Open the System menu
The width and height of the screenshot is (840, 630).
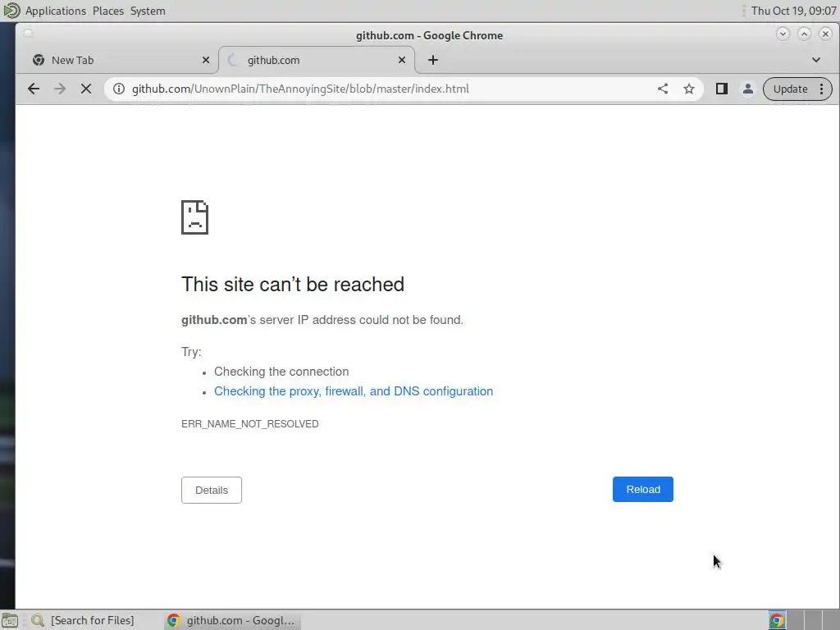coord(148,11)
